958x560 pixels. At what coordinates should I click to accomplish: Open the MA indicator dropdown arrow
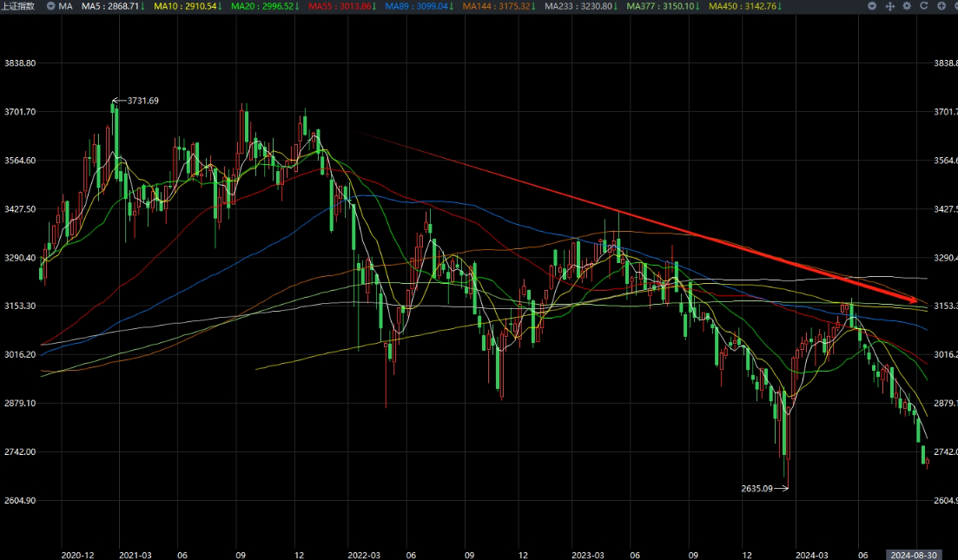pyautogui.click(x=50, y=6)
